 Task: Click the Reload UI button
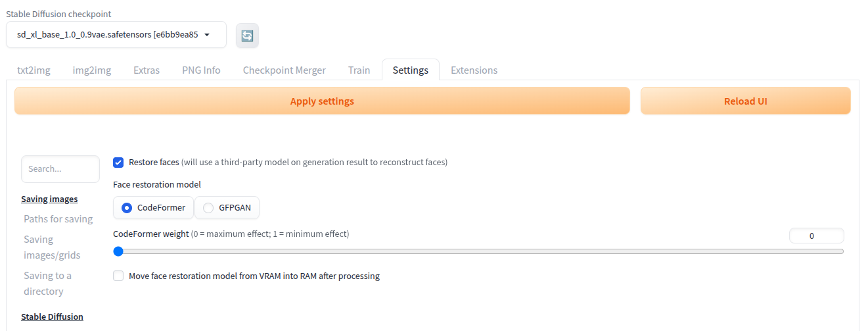pos(746,101)
